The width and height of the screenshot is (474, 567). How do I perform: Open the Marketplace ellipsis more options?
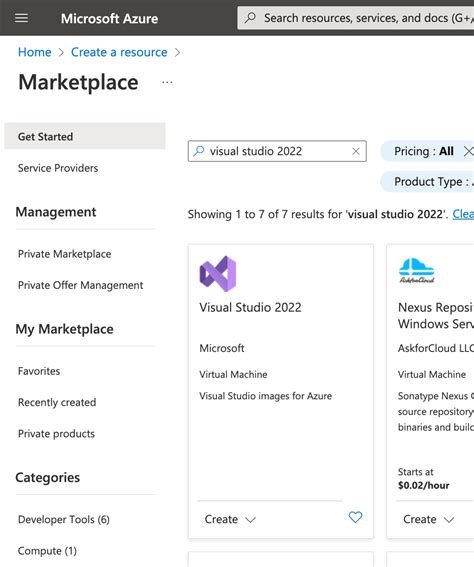pos(167,82)
